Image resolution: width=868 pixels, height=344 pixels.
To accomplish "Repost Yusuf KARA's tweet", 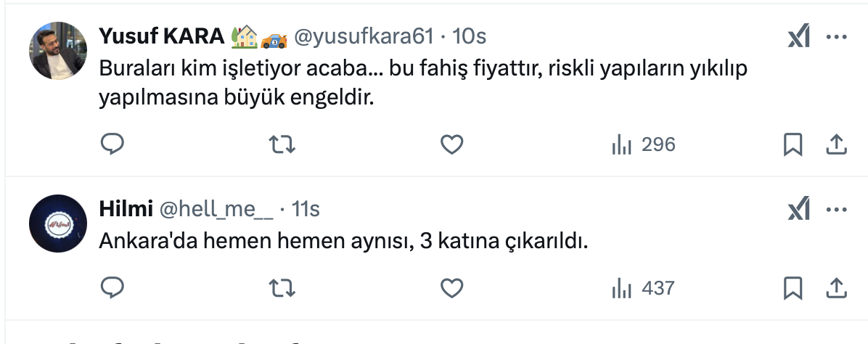I will click(282, 144).
